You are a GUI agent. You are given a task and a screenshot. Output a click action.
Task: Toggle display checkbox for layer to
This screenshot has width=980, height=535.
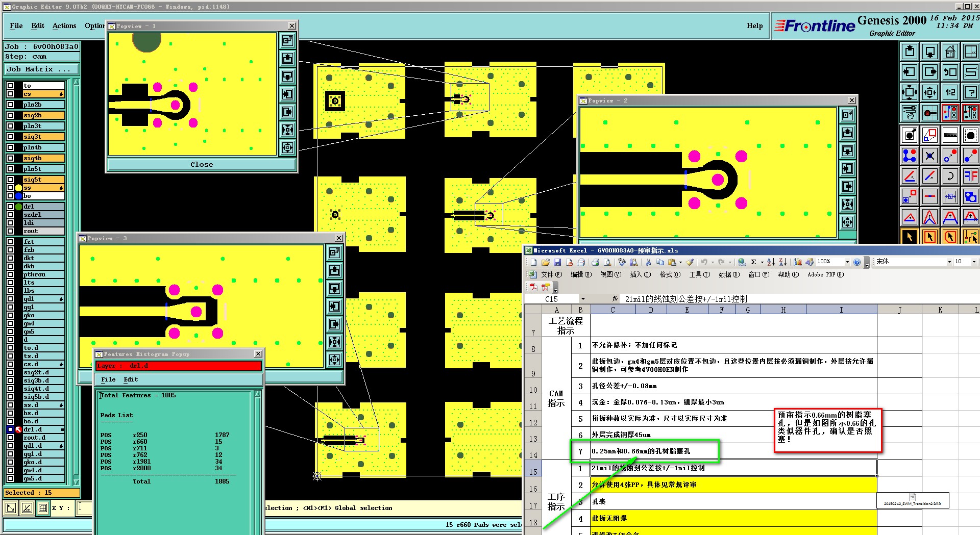pos(10,86)
